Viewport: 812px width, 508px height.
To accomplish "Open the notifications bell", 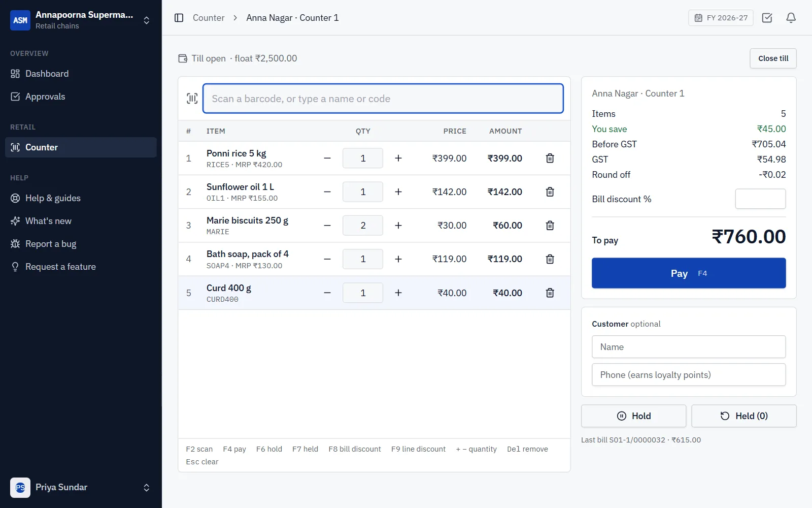I will [791, 18].
